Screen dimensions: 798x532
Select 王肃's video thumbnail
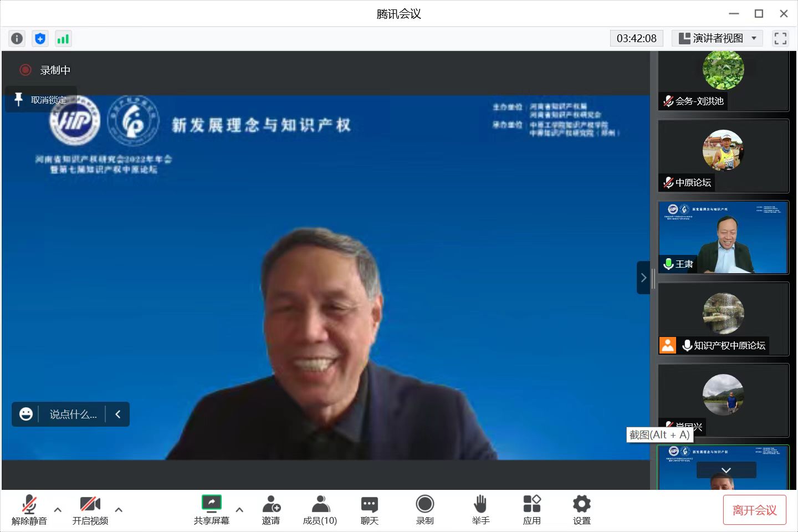click(x=723, y=237)
